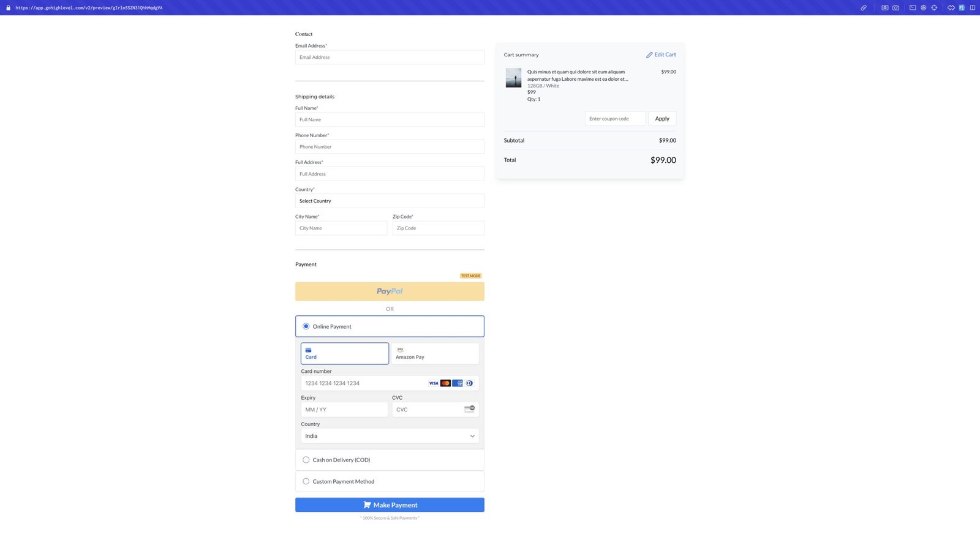Click the crosshair target icon in top bar
Viewport: 980px width, 551px height.
click(934, 8)
